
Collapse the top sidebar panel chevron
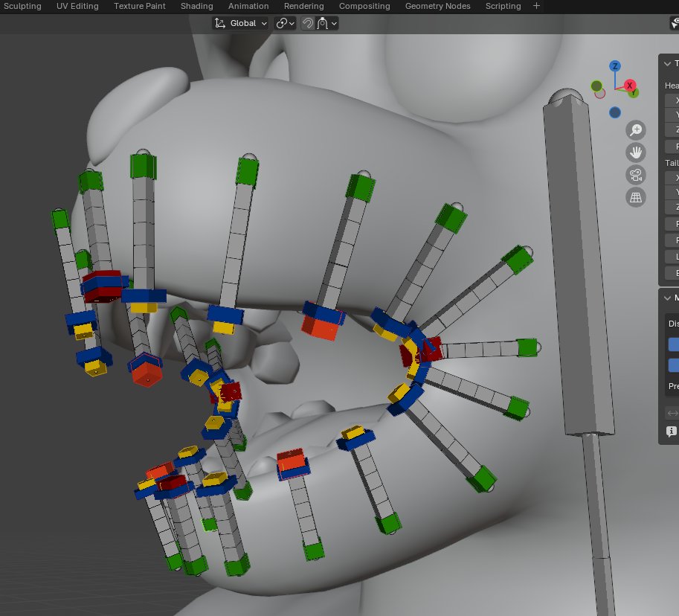coord(667,64)
